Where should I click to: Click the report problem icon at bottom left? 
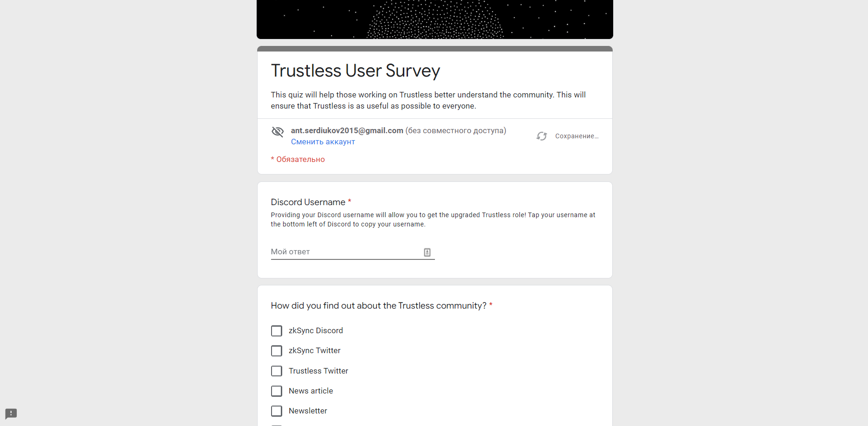[x=11, y=413]
